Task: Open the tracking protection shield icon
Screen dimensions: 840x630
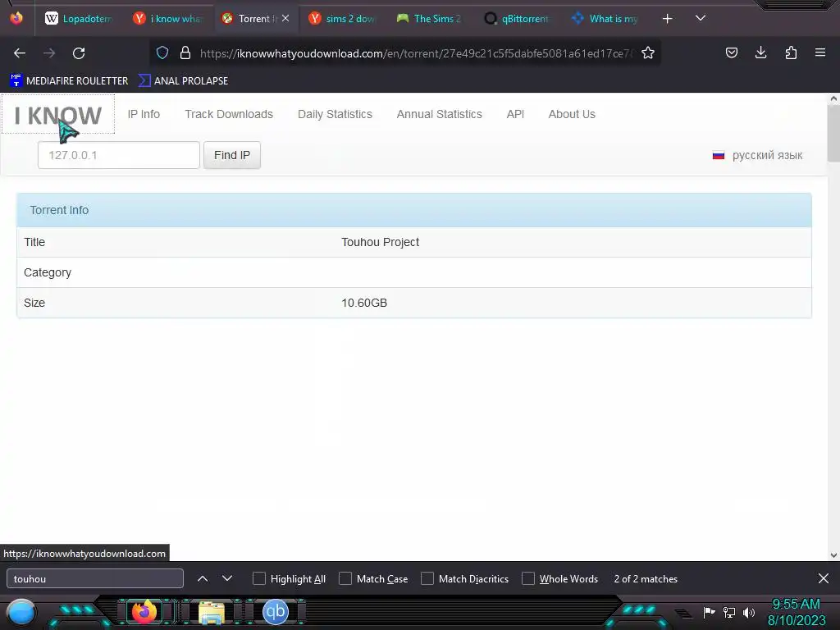Action: pos(162,52)
